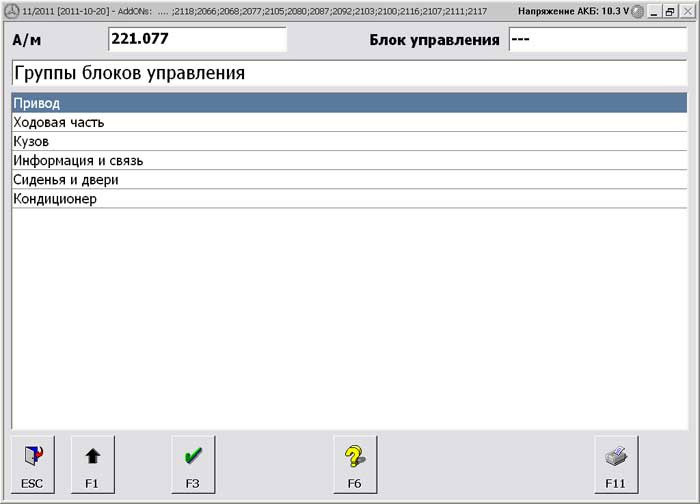Minimize the diagnostic window

click(654, 10)
